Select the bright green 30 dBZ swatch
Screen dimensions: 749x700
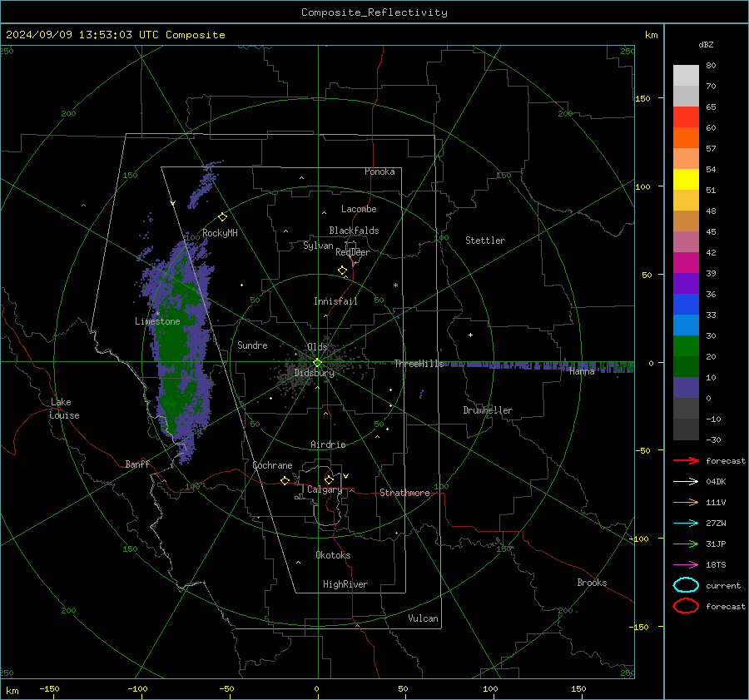click(x=686, y=346)
